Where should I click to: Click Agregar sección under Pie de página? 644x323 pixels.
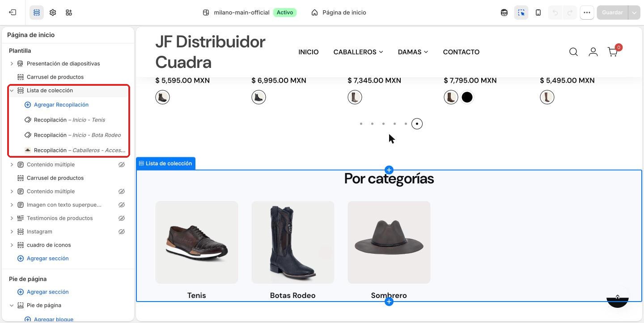tap(47, 292)
